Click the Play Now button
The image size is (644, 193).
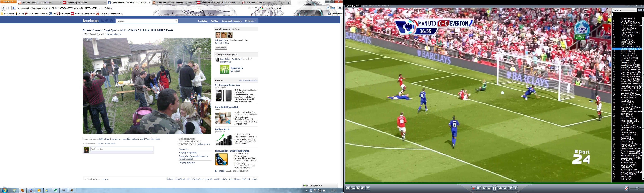221,47
